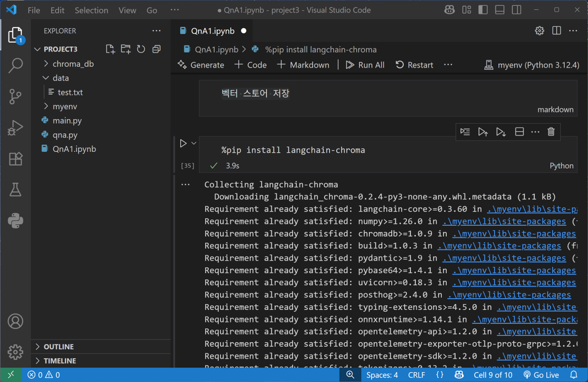Open notebook toolbar overflow ellipsis
Screen dimensions: 588x382
click(x=448, y=65)
